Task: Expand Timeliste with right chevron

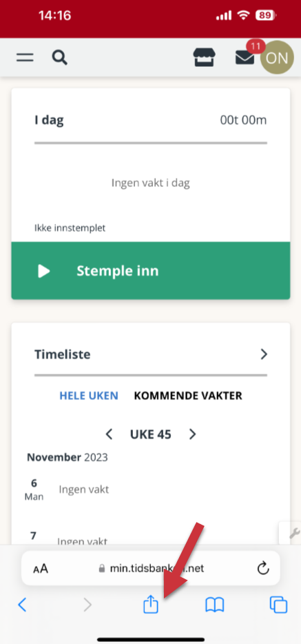Action: 264,354
